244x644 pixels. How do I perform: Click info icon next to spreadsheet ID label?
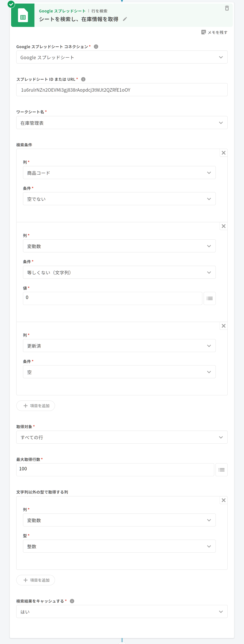(83, 79)
